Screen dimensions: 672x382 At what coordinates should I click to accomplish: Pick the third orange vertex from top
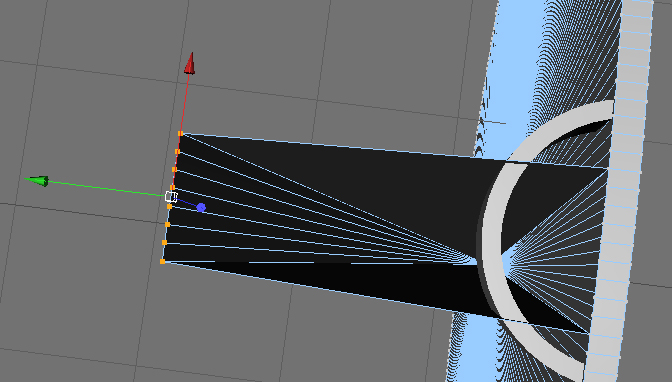pyautogui.click(x=174, y=170)
